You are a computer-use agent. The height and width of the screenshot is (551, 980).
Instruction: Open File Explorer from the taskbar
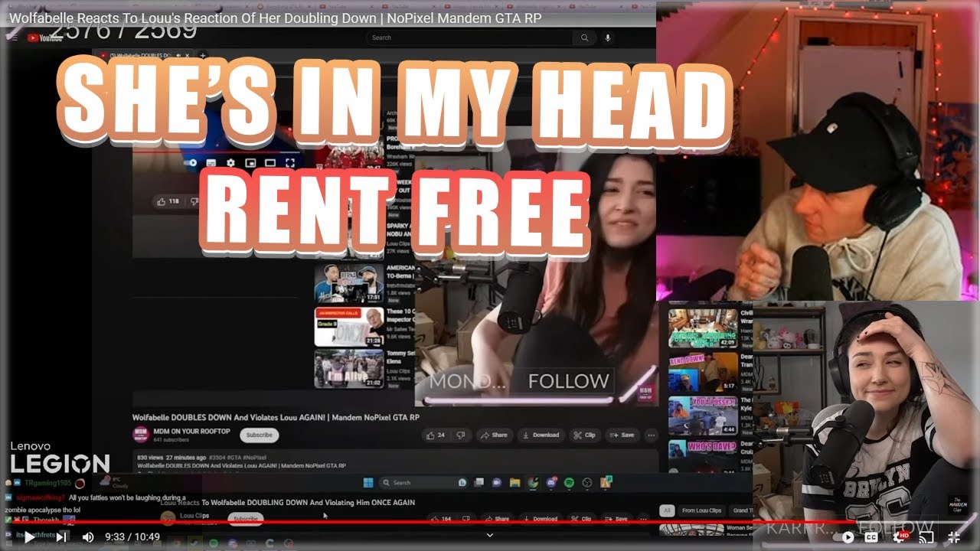coord(515,482)
